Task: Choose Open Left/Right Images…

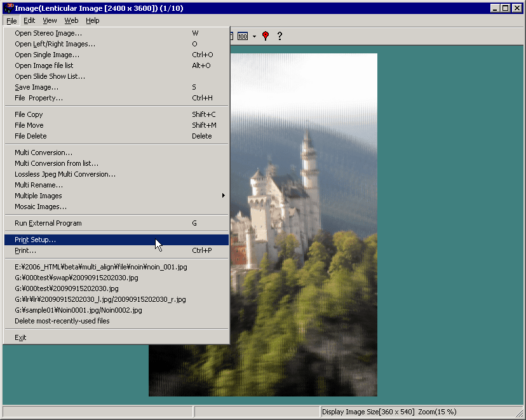Action: (116, 44)
